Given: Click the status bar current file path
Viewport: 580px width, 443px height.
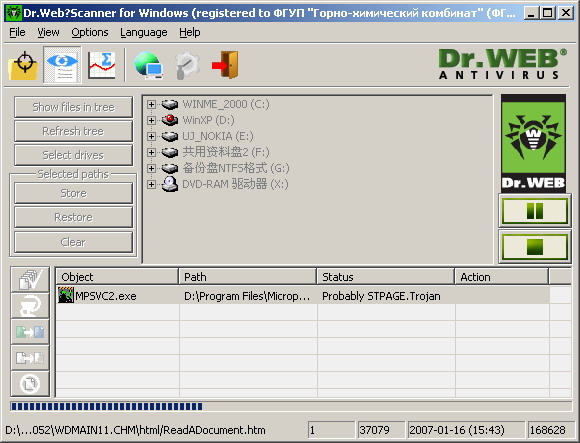Looking at the screenshot, I should [135, 430].
